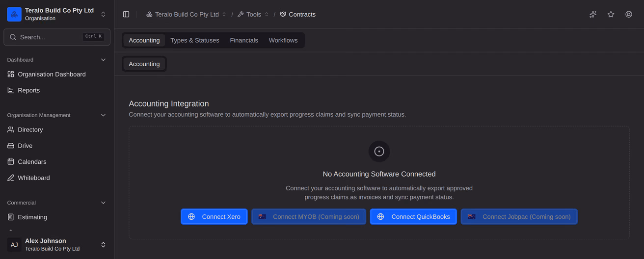Click the breadcrumb organisation icon
Image resolution: width=644 pixels, height=259 pixels.
point(149,14)
